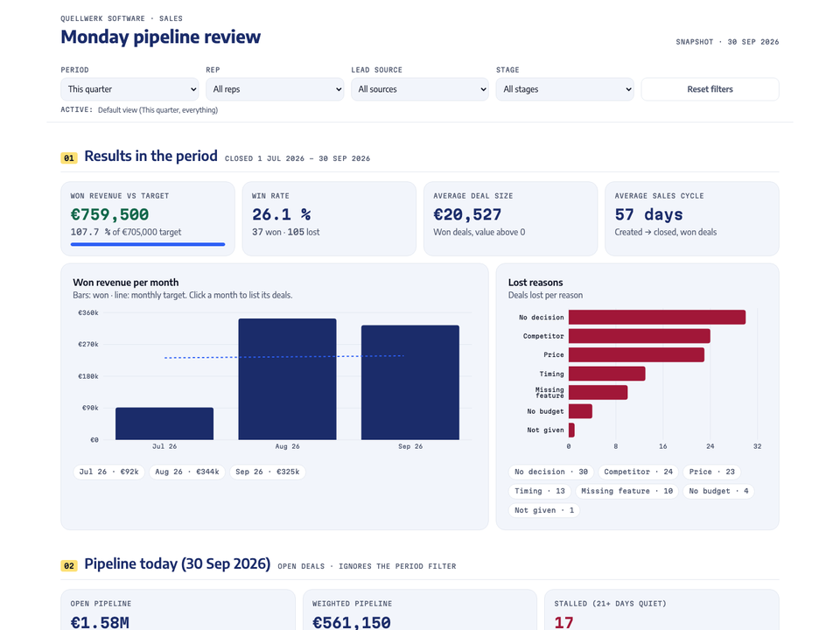Click the Aug 26 bar in revenue chart
The height and width of the screenshot is (630, 840).
pos(288,379)
